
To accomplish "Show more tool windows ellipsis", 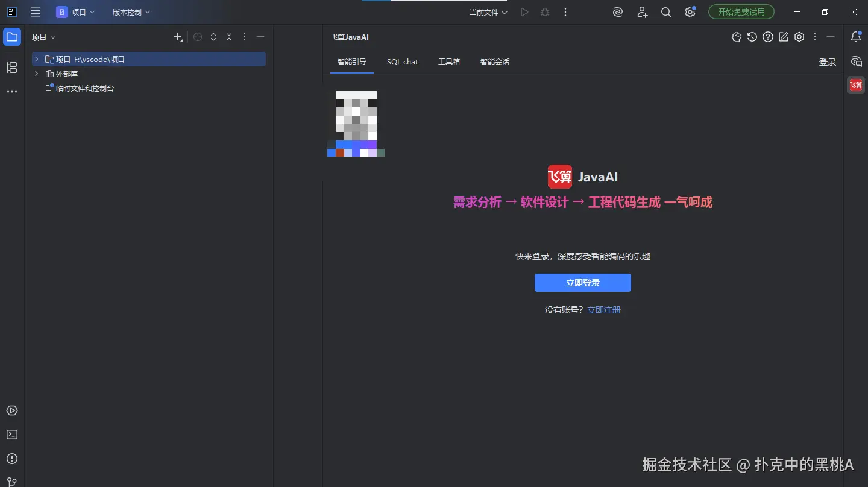I will pyautogui.click(x=12, y=92).
